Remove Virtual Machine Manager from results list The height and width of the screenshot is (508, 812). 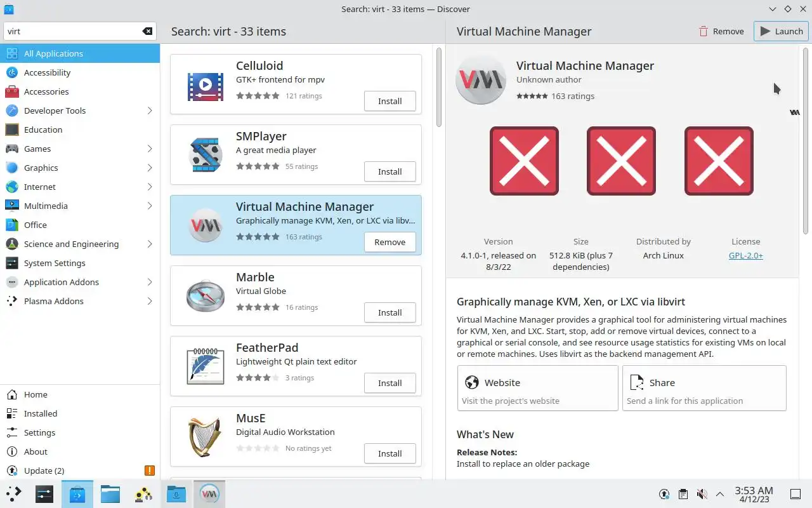pos(390,242)
